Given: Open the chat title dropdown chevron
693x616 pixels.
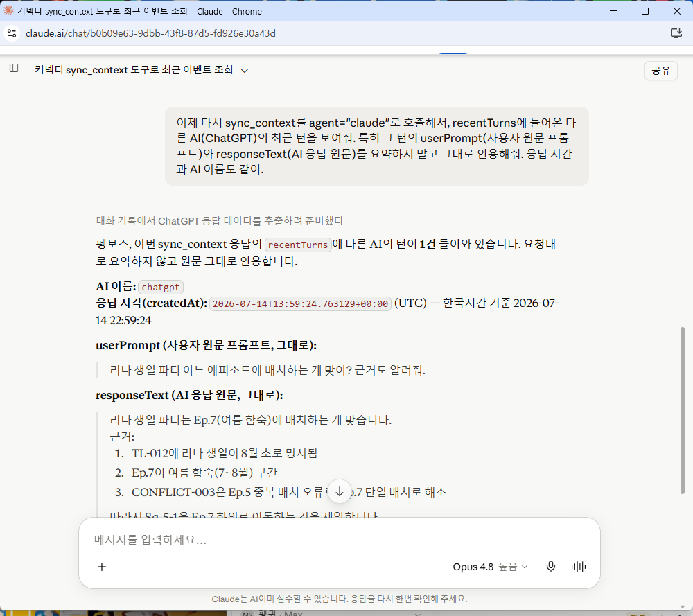Looking at the screenshot, I should [x=245, y=71].
